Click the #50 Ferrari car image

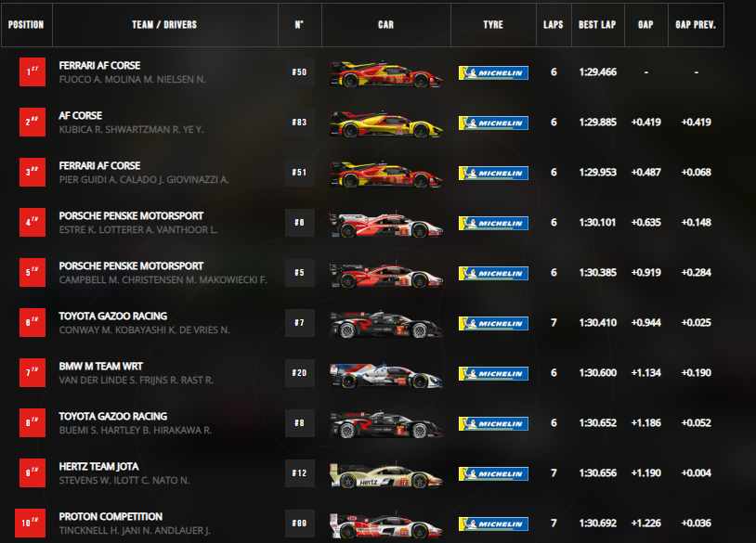(385, 73)
